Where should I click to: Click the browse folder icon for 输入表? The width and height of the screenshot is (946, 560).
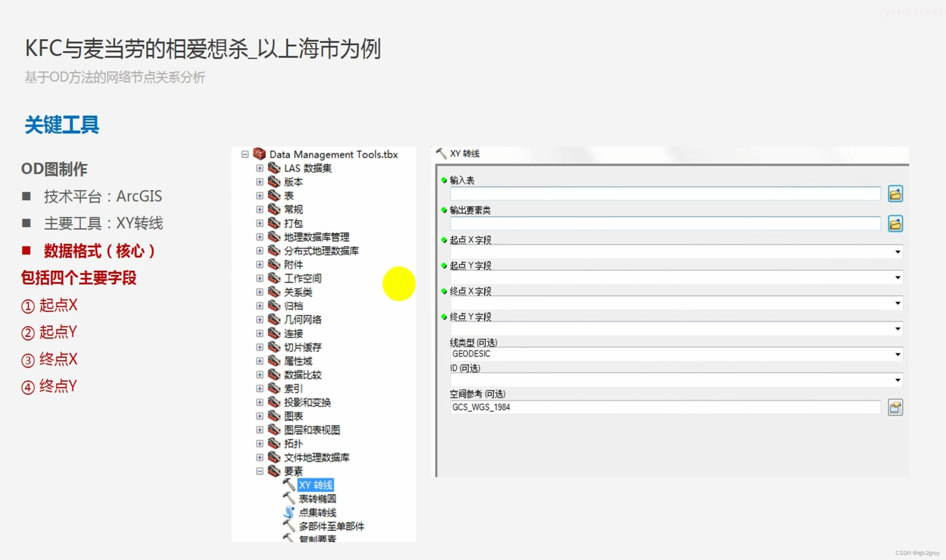[895, 194]
